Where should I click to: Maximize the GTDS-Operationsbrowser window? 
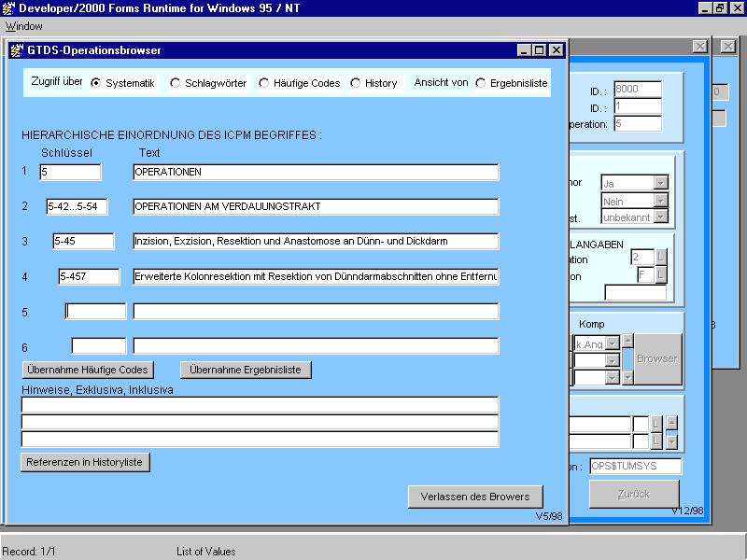(541, 50)
